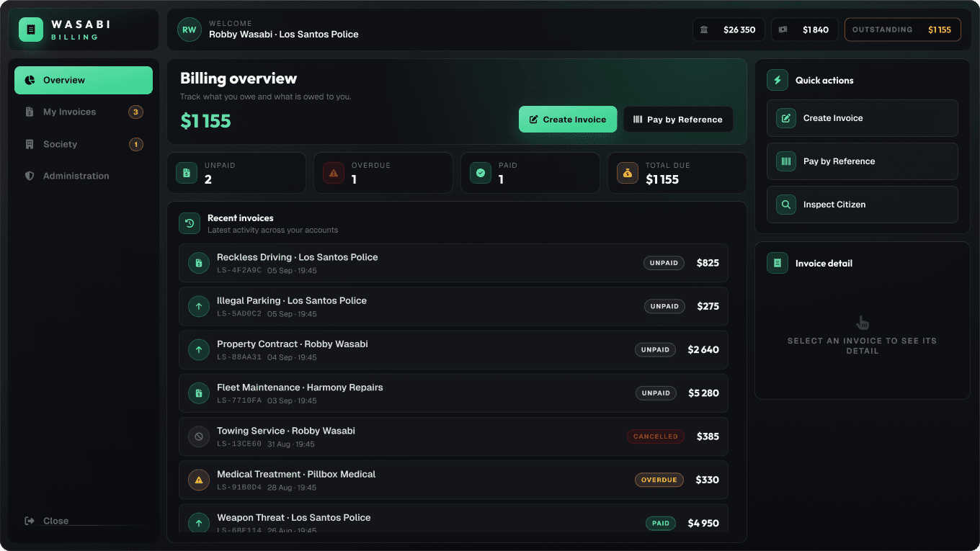This screenshot has width=980, height=551.
Task: Open the Property Contract · Robby Wasabi invoice
Action: point(453,349)
